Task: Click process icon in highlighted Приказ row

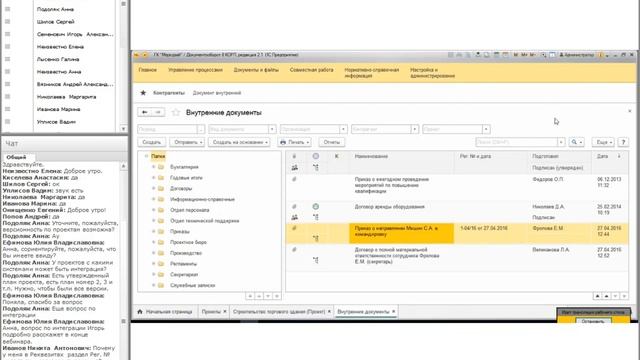Action: tap(316, 238)
